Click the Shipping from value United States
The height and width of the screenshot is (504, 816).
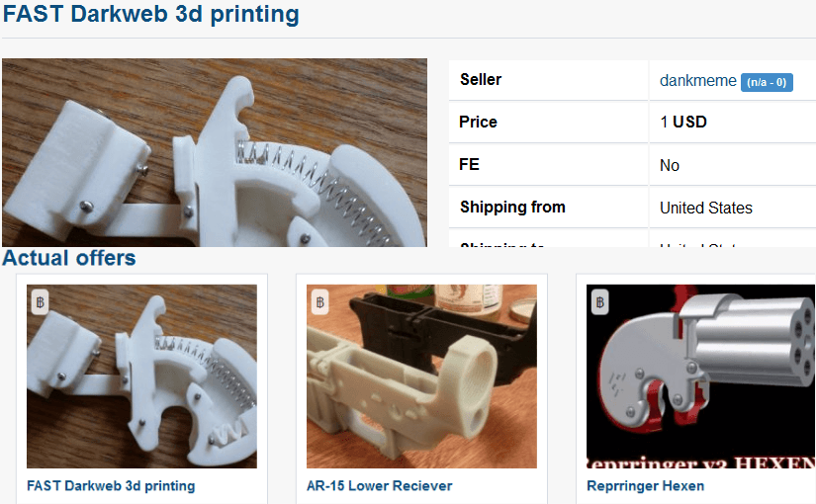(x=705, y=209)
